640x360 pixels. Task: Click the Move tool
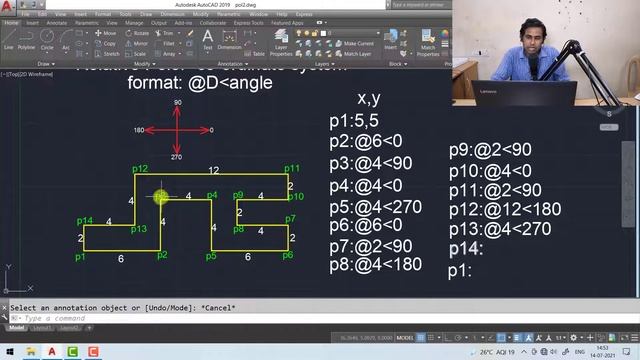pos(106,33)
